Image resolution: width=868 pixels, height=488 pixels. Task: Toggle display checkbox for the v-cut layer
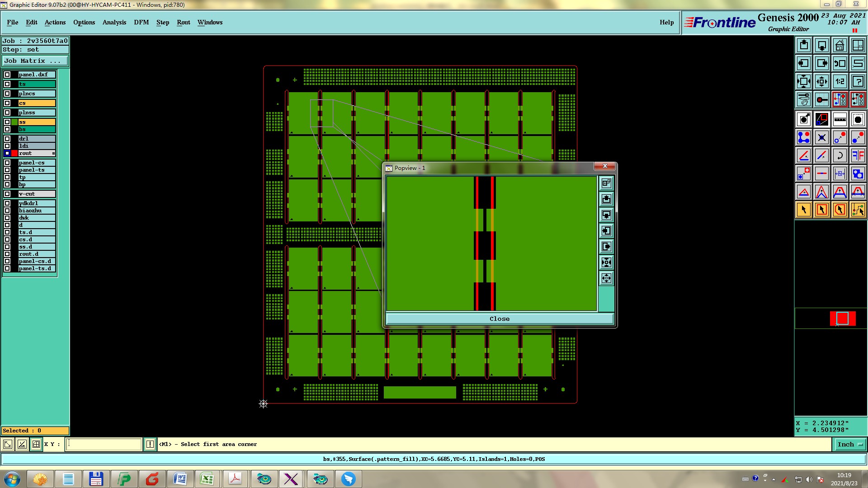pos(7,194)
